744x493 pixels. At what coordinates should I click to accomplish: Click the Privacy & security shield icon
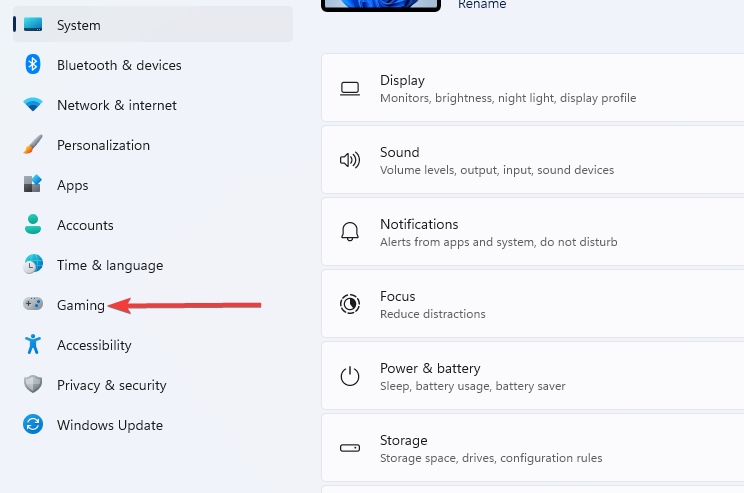click(x=33, y=384)
